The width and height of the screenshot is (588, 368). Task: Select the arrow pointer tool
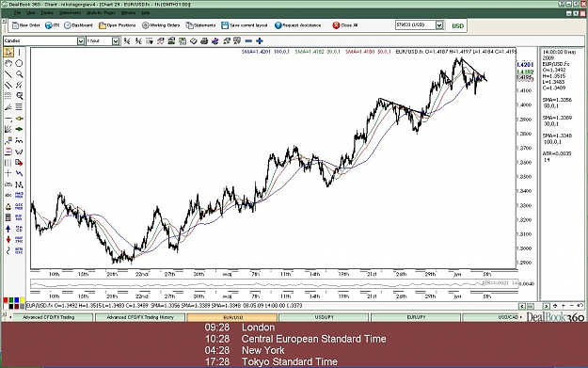coord(8,52)
